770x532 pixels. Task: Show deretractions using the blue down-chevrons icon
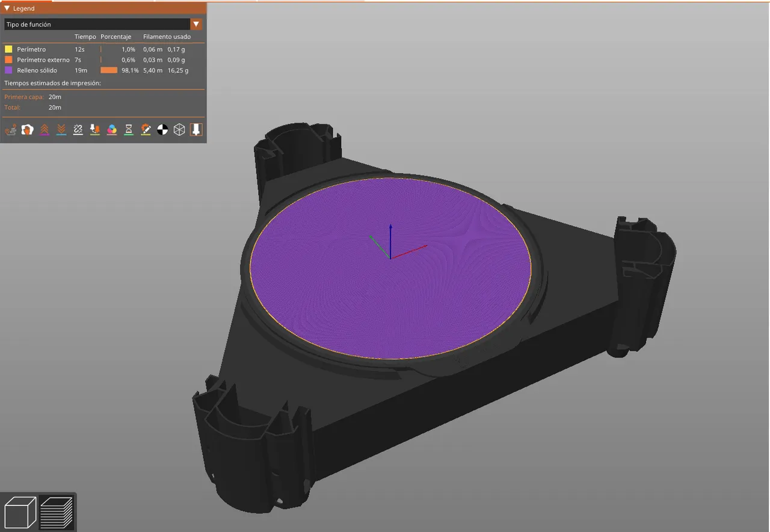click(61, 129)
